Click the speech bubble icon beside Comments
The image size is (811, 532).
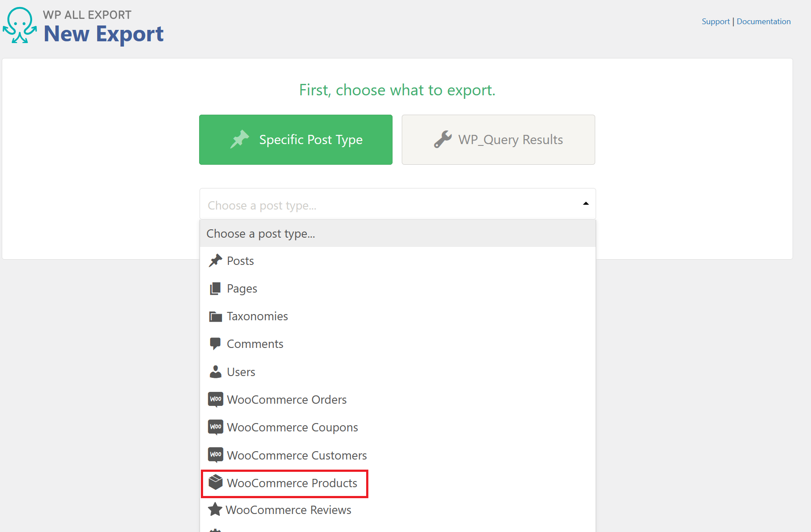point(215,344)
